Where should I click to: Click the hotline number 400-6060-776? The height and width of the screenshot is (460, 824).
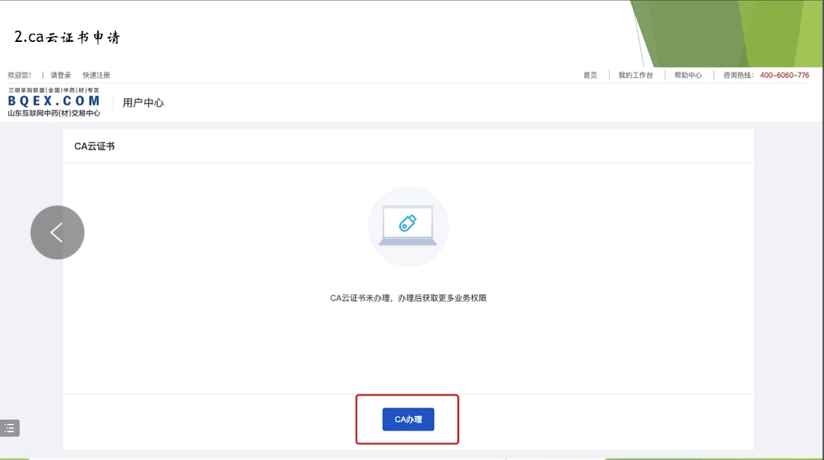coord(784,75)
